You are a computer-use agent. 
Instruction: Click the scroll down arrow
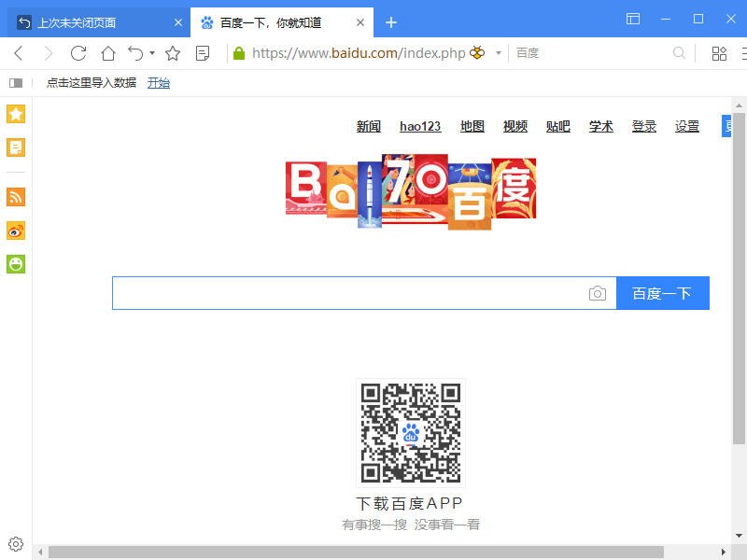click(739, 536)
